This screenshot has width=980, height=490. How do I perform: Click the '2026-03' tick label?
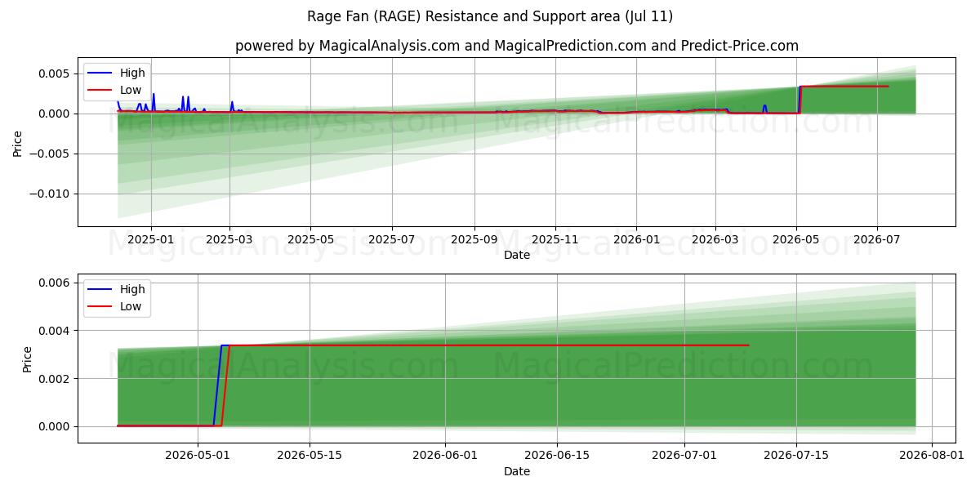click(715, 240)
